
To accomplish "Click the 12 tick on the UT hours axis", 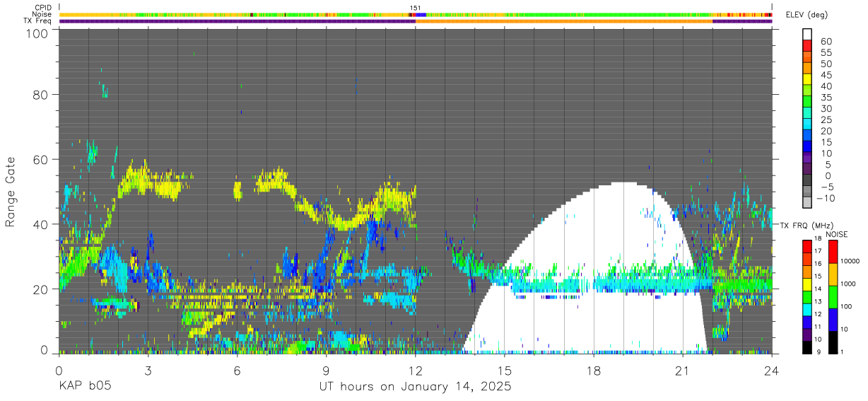I will pos(416,371).
